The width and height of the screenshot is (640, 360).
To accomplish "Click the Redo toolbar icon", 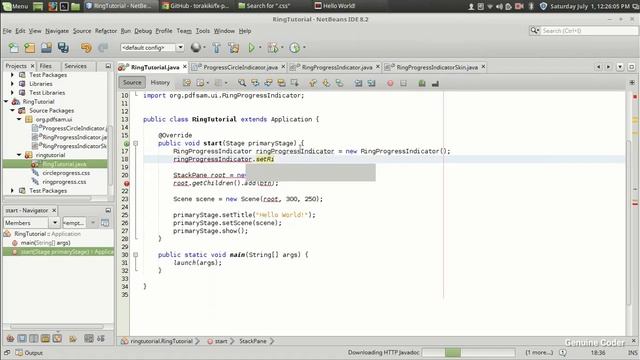I will point(103,48).
